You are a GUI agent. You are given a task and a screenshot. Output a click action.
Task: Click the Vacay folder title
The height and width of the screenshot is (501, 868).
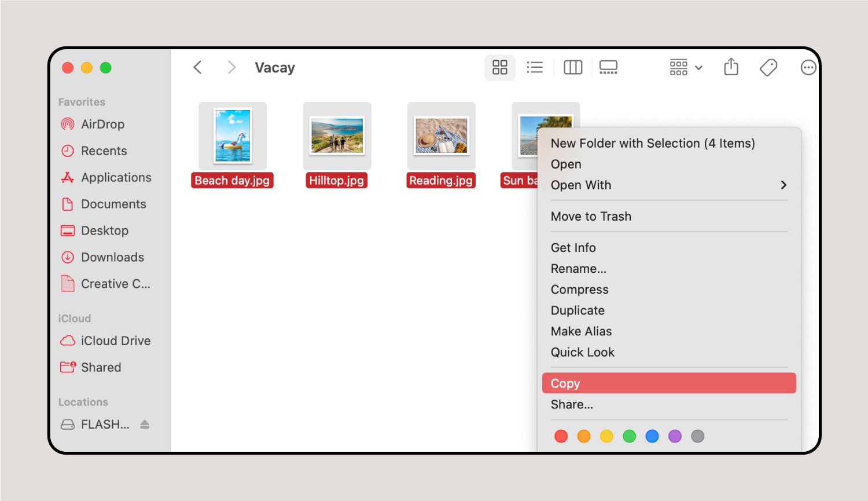[x=275, y=68]
